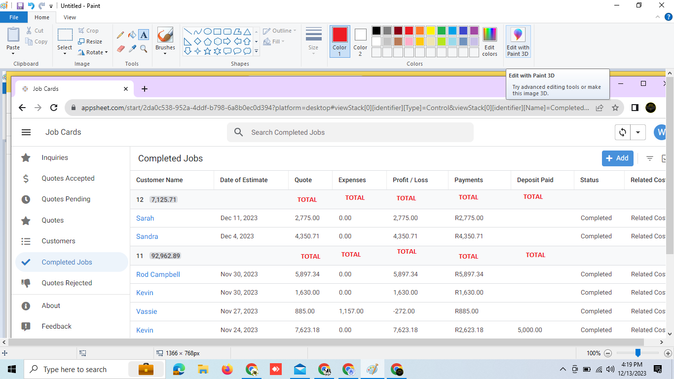The width and height of the screenshot is (674, 379).
Task: Click the bookmark star in address bar
Action: (615, 108)
